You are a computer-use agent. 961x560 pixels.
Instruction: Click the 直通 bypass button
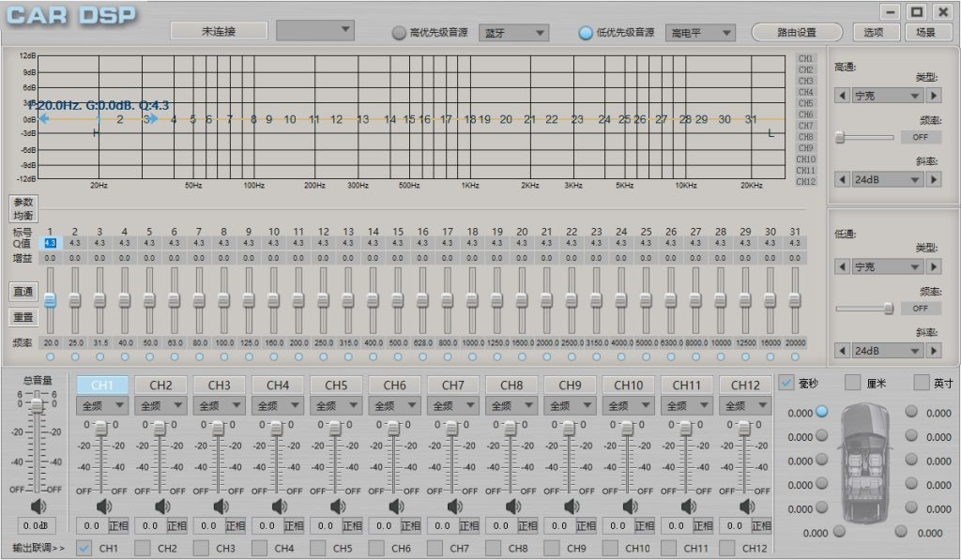(23, 291)
